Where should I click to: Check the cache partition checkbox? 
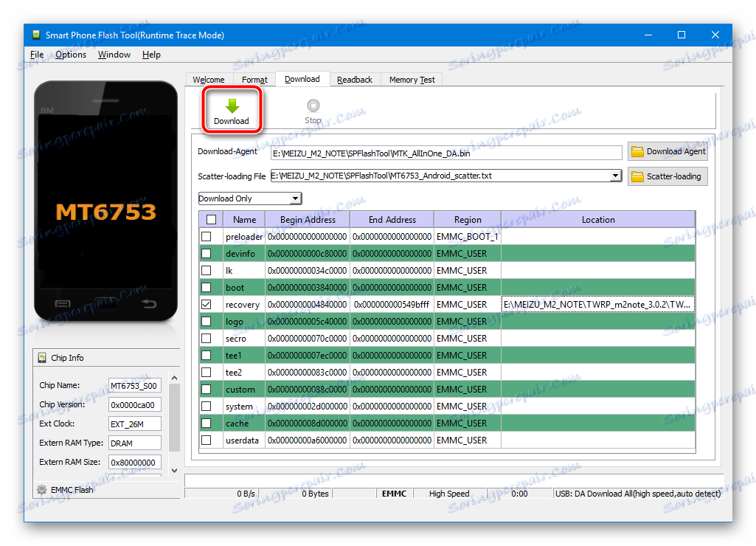click(207, 423)
